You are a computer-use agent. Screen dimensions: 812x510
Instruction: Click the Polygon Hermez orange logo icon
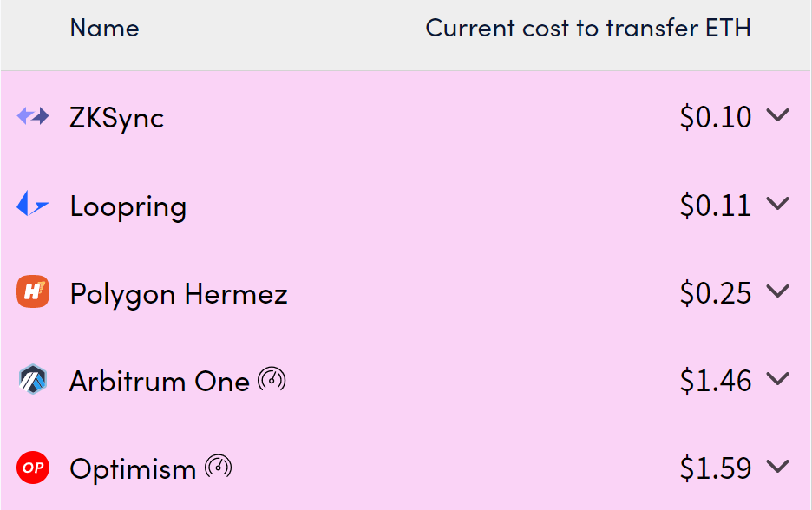click(x=33, y=291)
